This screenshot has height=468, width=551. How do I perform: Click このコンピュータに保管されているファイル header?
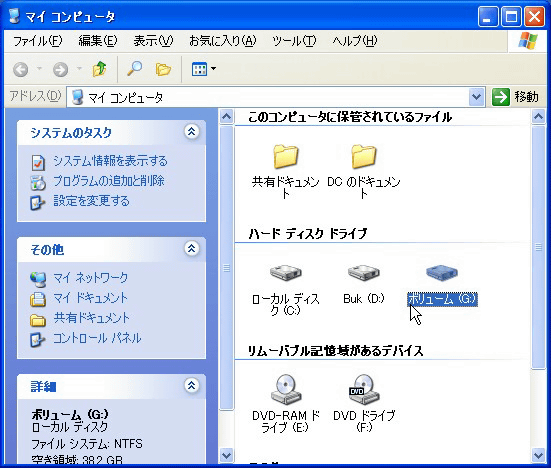point(350,117)
